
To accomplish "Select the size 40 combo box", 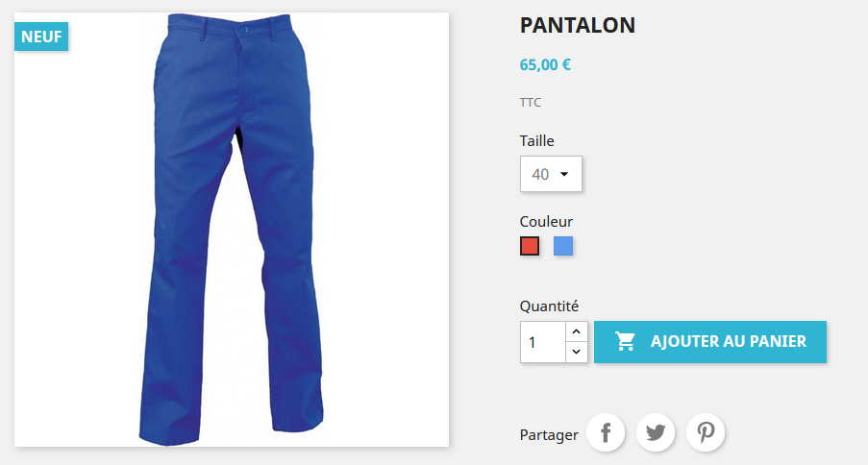I will pos(551,174).
